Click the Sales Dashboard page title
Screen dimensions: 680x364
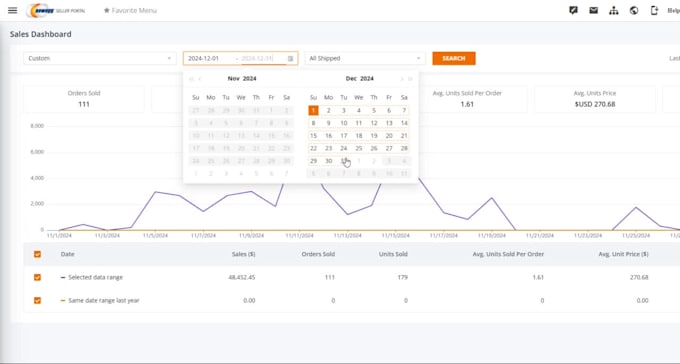(x=41, y=34)
